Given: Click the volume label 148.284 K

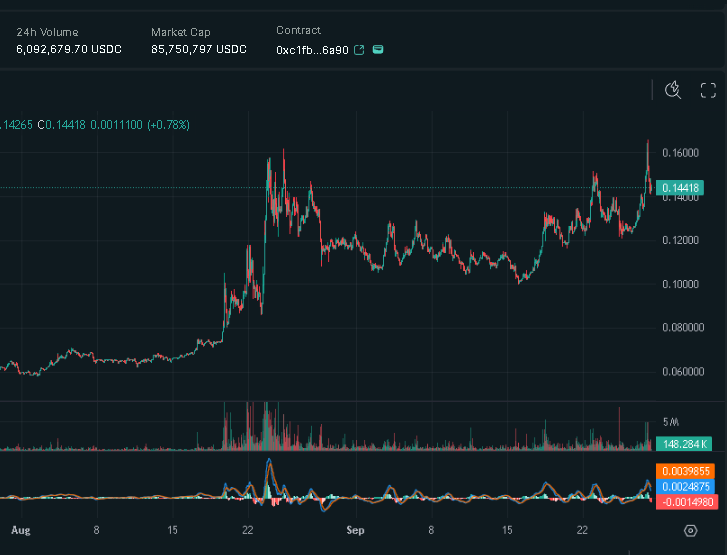Looking at the screenshot, I should tap(685, 444).
